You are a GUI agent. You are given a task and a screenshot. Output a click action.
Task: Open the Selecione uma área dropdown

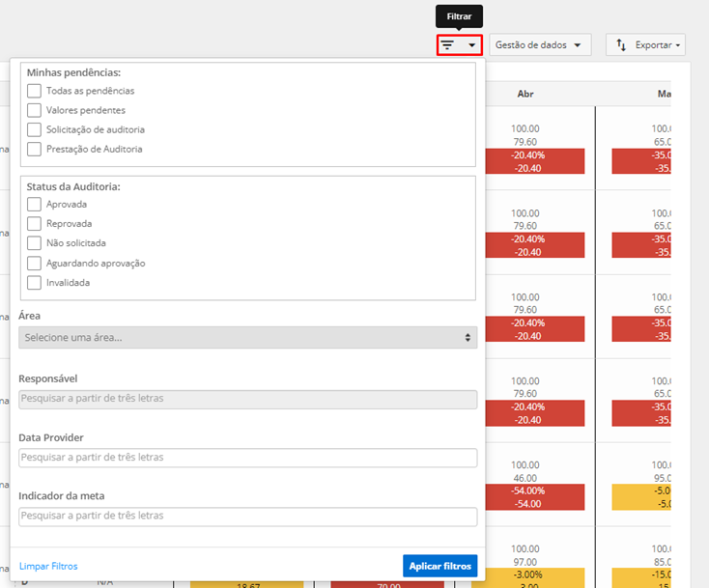point(247,337)
